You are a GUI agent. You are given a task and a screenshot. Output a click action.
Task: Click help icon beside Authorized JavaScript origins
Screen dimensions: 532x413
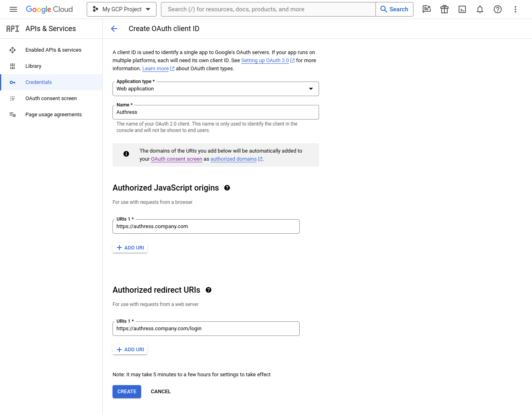(227, 188)
